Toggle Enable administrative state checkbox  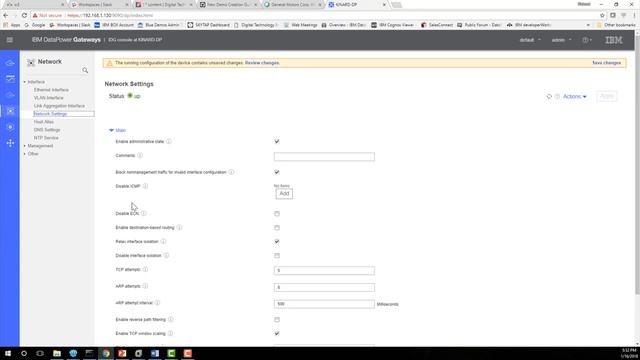(277, 141)
